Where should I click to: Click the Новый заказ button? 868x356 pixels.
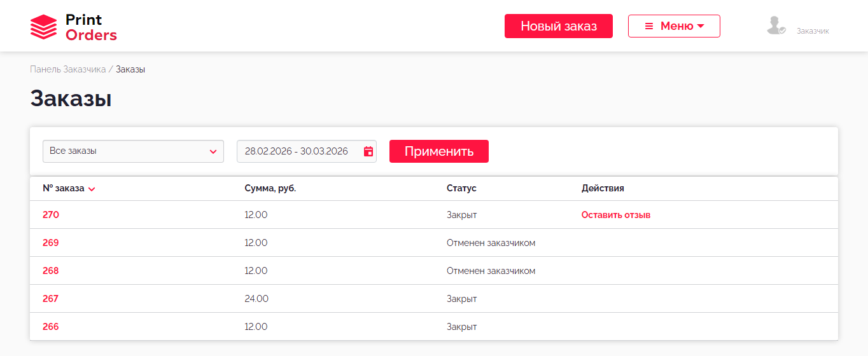click(558, 26)
